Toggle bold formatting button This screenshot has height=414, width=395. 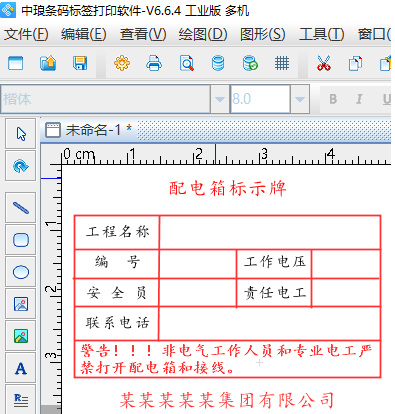click(333, 99)
